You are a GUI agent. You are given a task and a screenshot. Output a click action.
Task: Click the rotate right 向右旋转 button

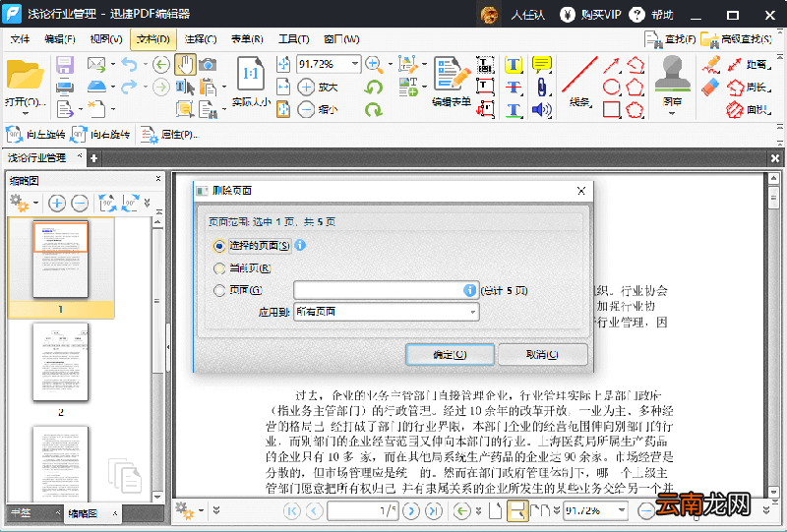pyautogui.click(x=100, y=135)
